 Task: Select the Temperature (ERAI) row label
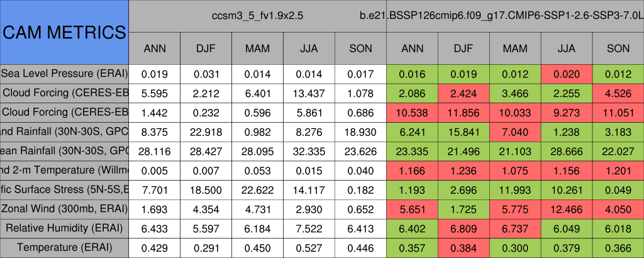(x=64, y=247)
